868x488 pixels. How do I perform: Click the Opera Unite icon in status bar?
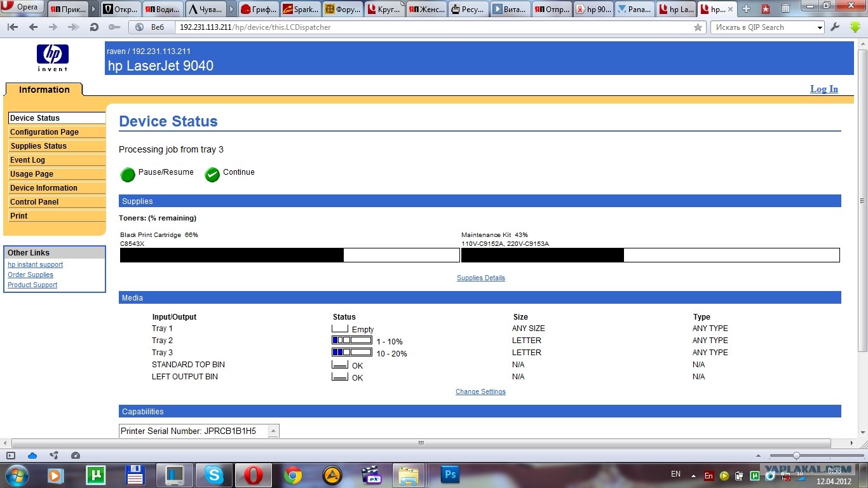click(54, 456)
